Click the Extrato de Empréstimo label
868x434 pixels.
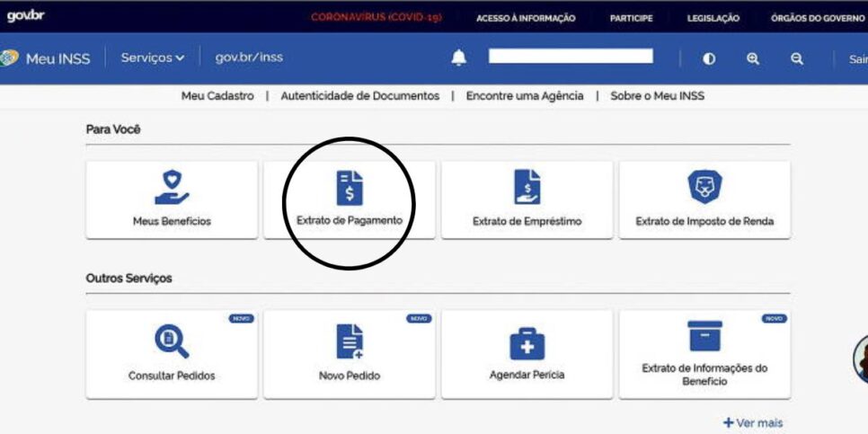(x=527, y=221)
